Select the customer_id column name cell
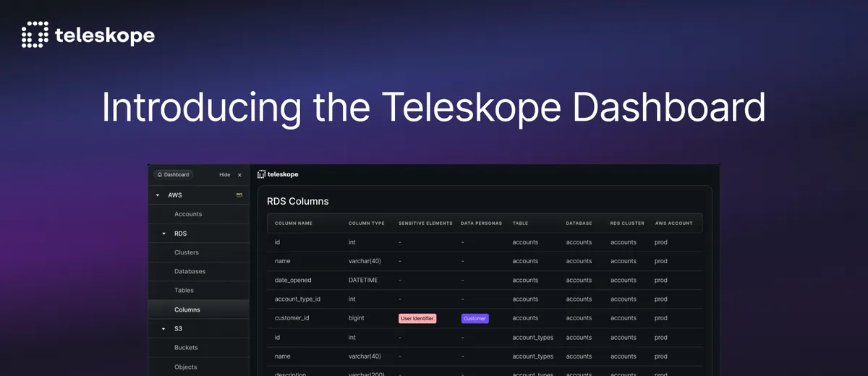This screenshot has width=868, height=376. pyautogui.click(x=292, y=318)
